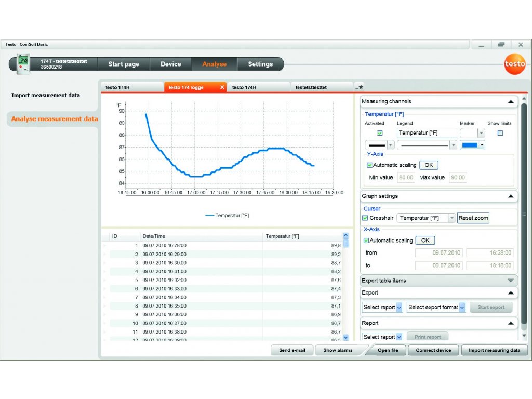
Task: Select Analyse measurement data in sidebar
Action: pos(54,119)
